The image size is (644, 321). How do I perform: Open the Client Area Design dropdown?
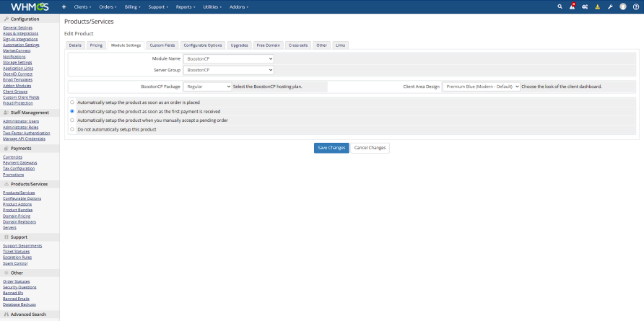coord(482,87)
